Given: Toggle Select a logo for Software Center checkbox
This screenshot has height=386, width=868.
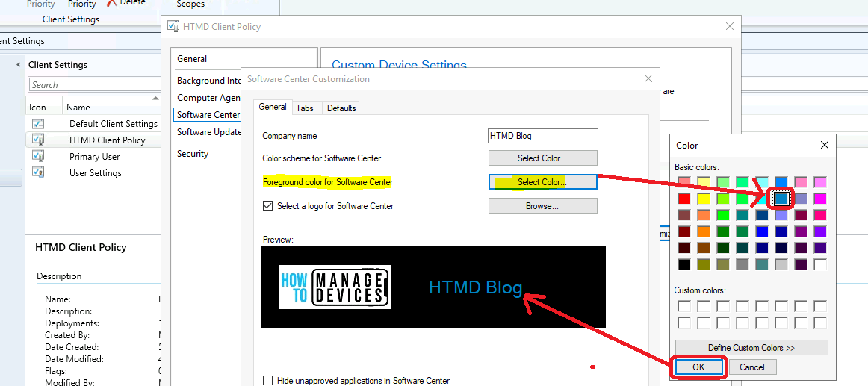Looking at the screenshot, I should click(x=268, y=206).
